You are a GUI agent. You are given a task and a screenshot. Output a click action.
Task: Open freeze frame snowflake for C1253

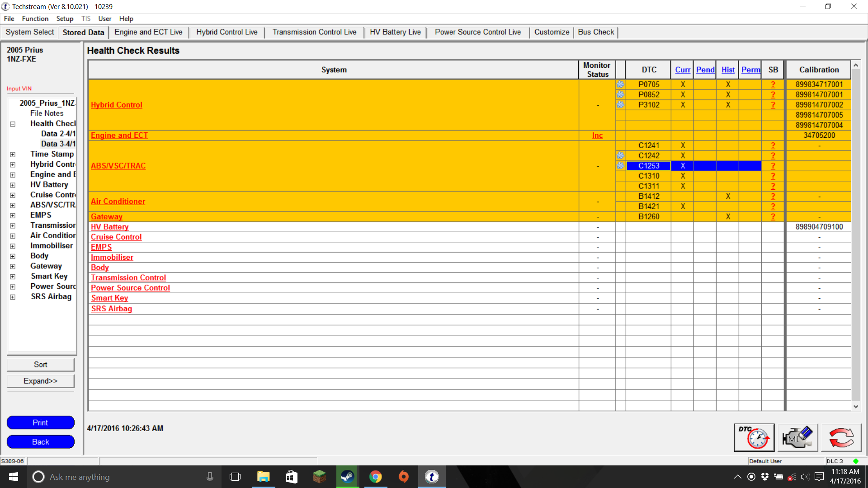coord(620,166)
